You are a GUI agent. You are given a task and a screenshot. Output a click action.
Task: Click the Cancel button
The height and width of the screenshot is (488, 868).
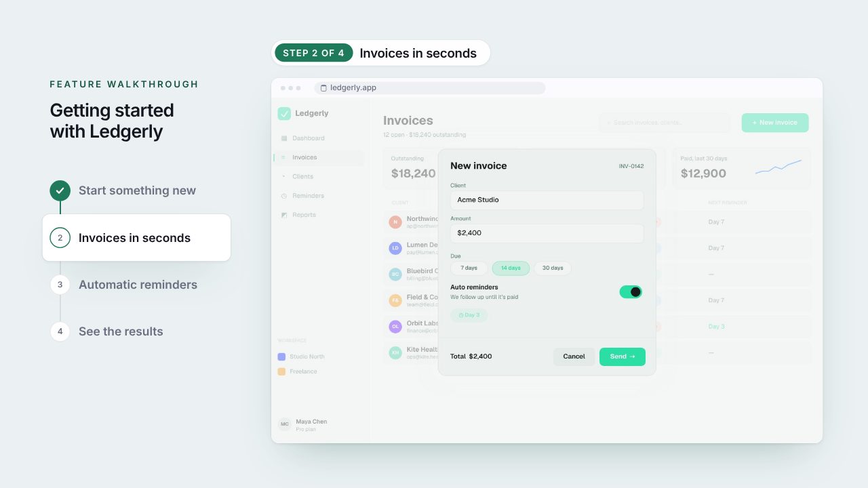point(574,357)
